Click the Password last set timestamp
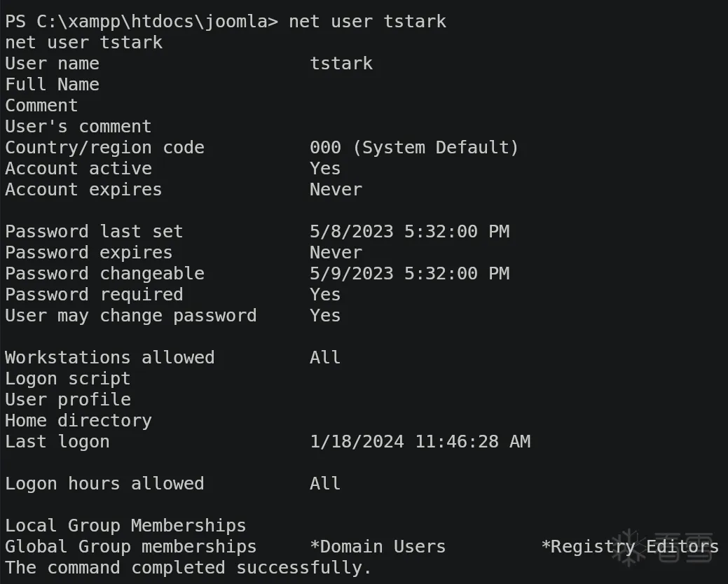 tap(409, 231)
